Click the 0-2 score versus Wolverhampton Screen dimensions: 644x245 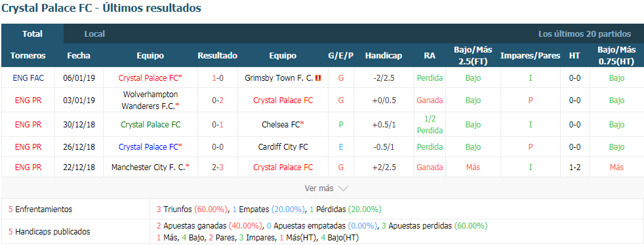point(218,100)
